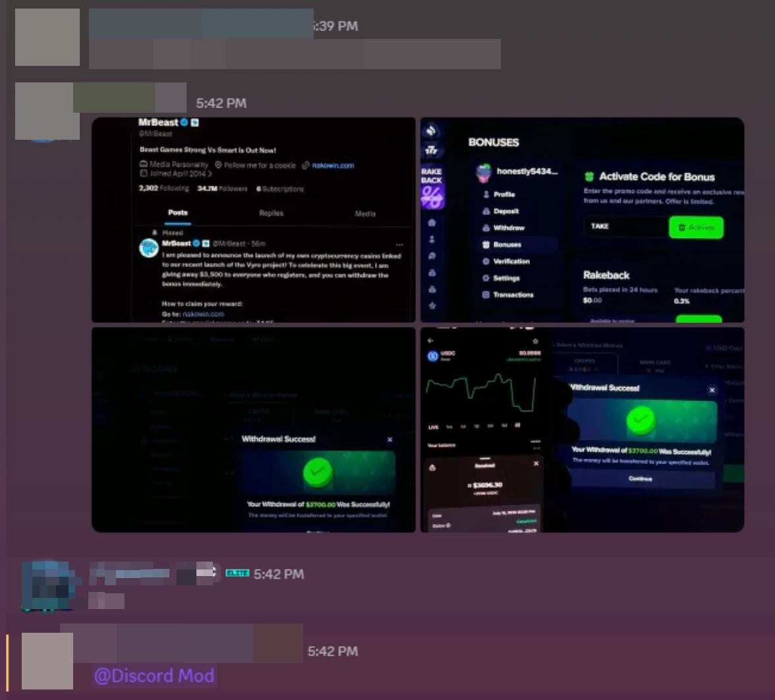Screen dimensions: 775x700
Task: Open the USDC chart and withdrawal attachment
Action: click(x=583, y=430)
